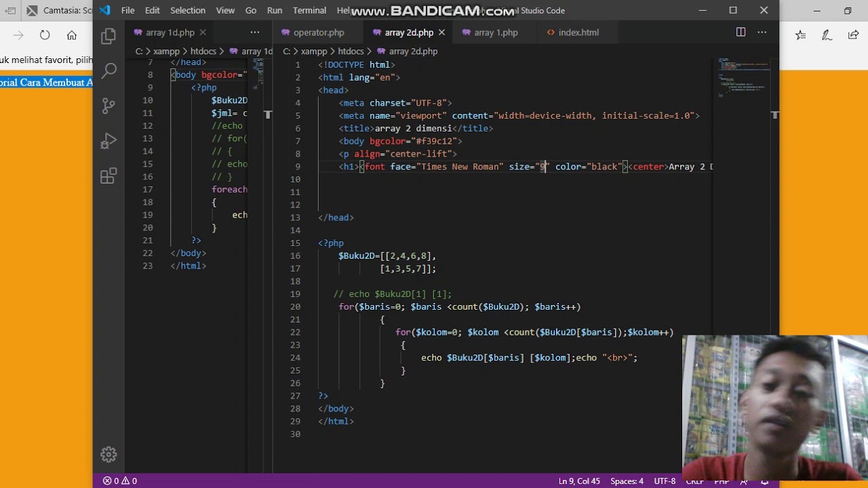Image resolution: width=868 pixels, height=488 pixels.
Task: Click the browser refresh button behind VS Code
Action: tap(45, 35)
